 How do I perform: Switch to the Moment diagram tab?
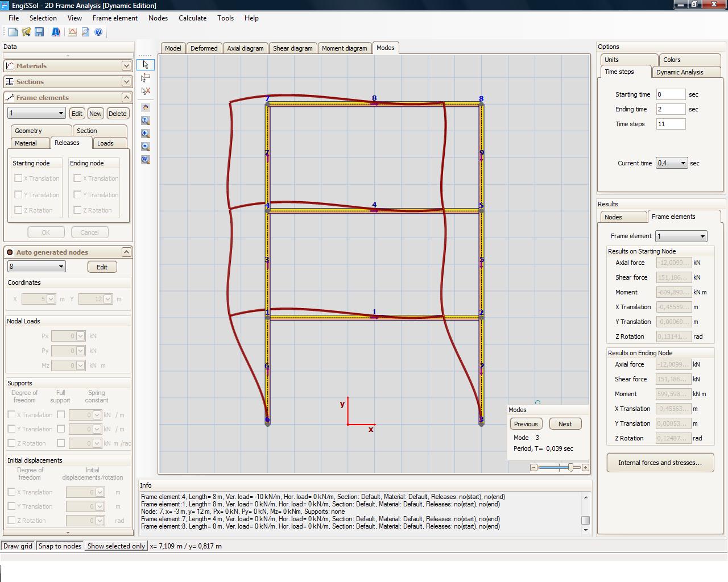coord(345,48)
